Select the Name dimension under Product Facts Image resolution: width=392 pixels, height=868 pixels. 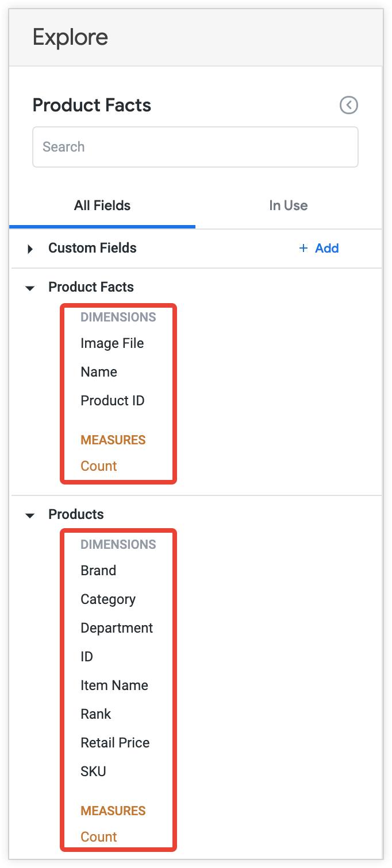[98, 371]
